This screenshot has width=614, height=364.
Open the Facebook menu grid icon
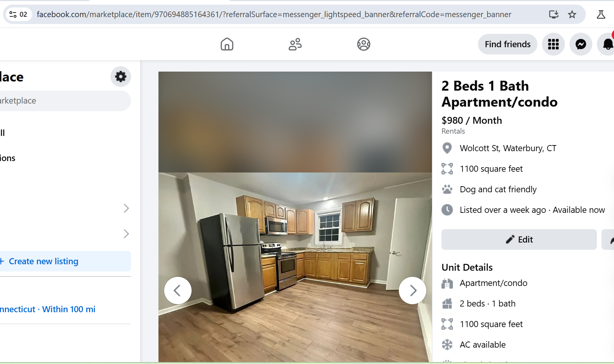tap(553, 44)
